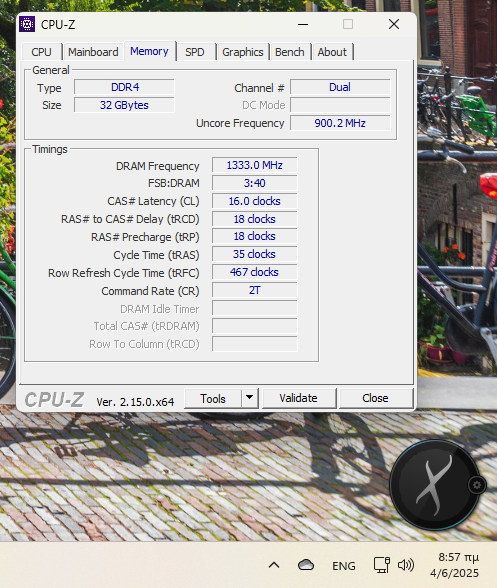Show the About tab

332,52
